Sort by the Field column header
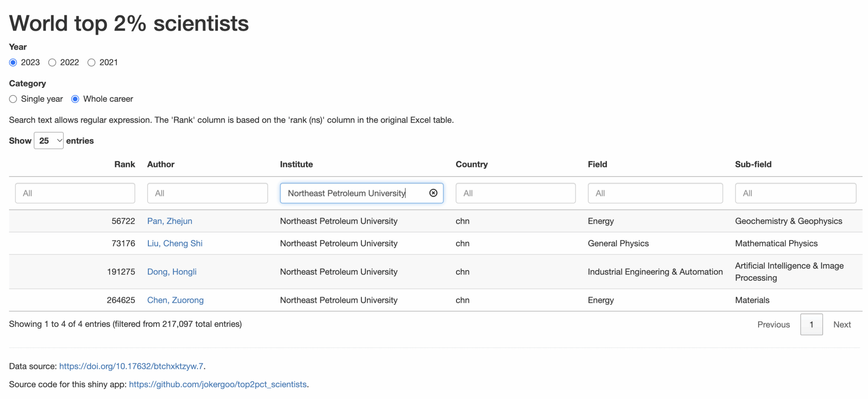 coord(597,164)
